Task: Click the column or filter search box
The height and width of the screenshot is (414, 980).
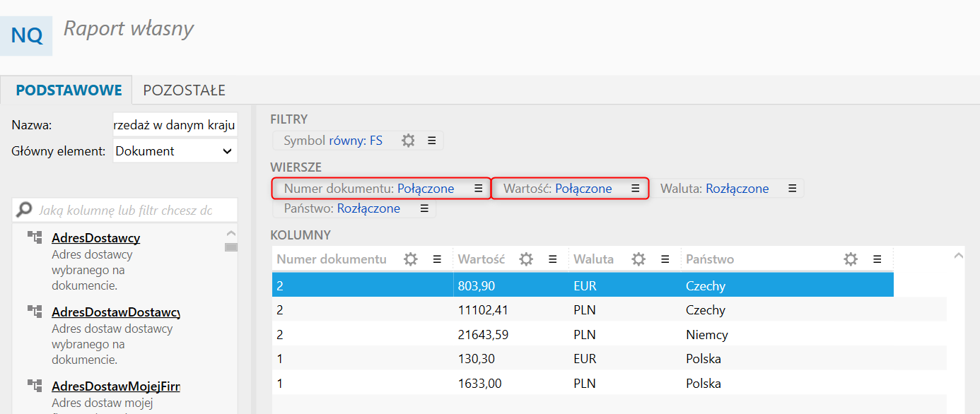Action: [125, 210]
